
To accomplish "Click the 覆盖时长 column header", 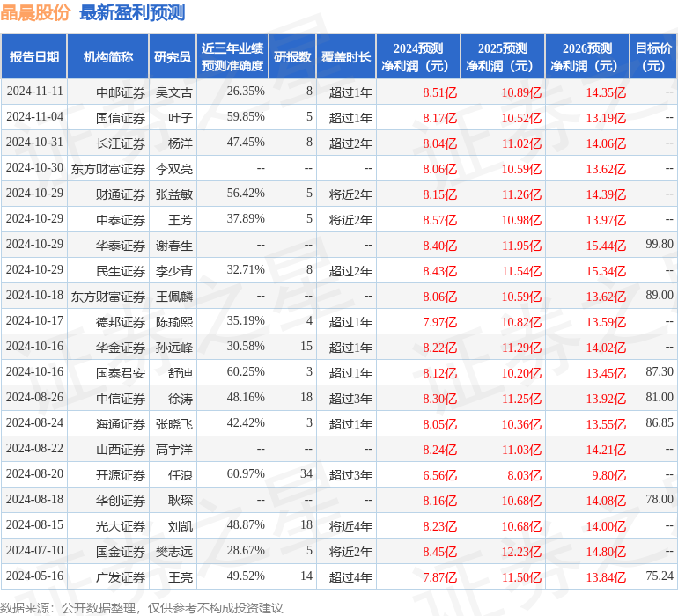I will coord(346,57).
